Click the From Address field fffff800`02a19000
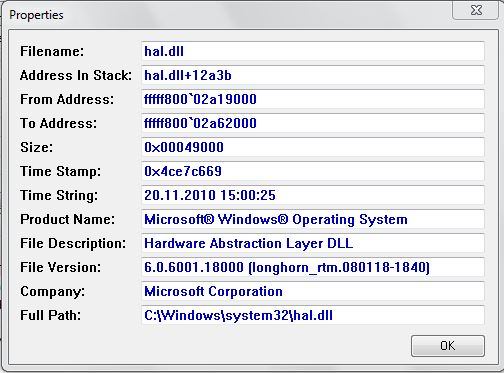This screenshot has height=373, width=504. point(313,99)
